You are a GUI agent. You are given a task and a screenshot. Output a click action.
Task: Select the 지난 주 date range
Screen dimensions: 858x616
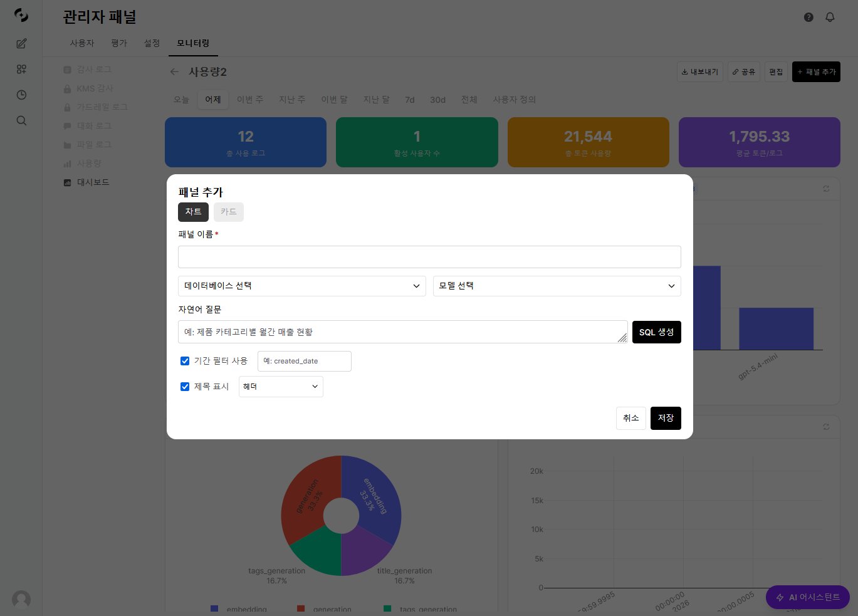[292, 100]
